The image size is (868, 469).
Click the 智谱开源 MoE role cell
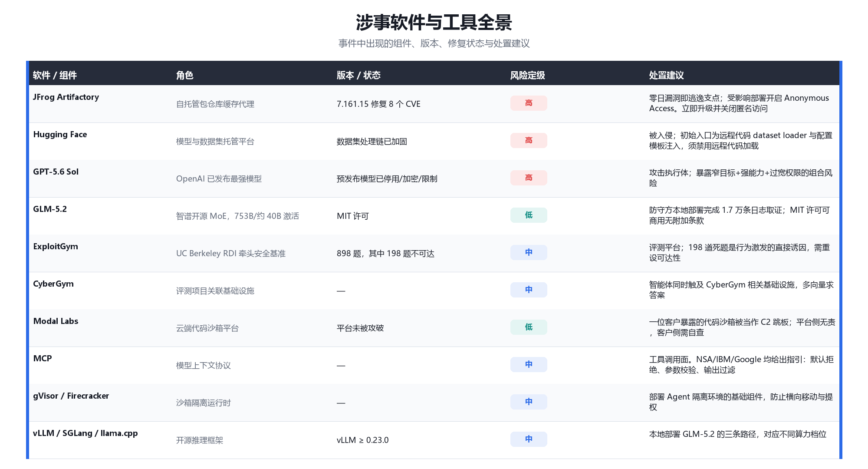(237, 216)
